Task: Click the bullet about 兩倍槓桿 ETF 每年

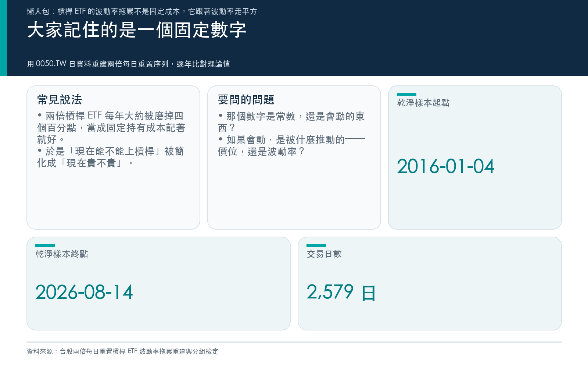Action: 111,128
